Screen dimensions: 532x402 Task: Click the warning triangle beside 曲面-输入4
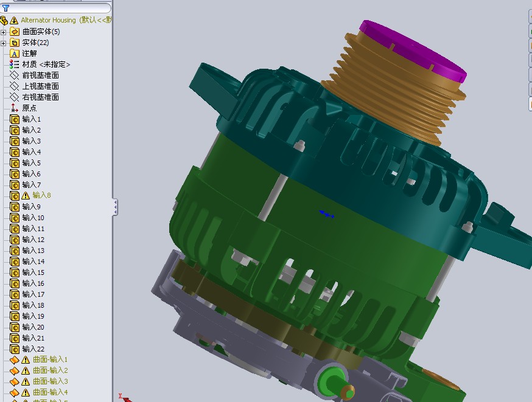tap(26, 392)
